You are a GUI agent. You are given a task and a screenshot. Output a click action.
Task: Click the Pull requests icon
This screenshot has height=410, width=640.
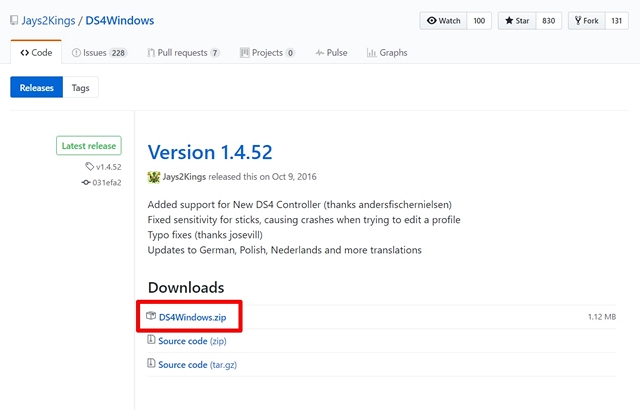point(151,53)
